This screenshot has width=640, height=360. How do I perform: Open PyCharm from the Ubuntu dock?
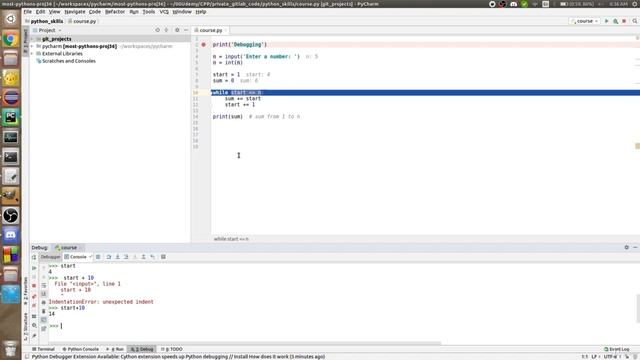tap(11, 118)
